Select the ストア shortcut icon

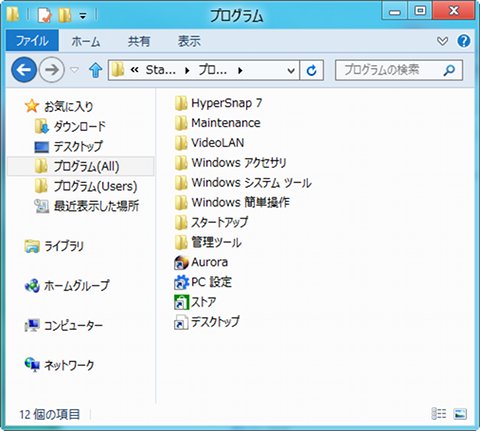point(181,302)
